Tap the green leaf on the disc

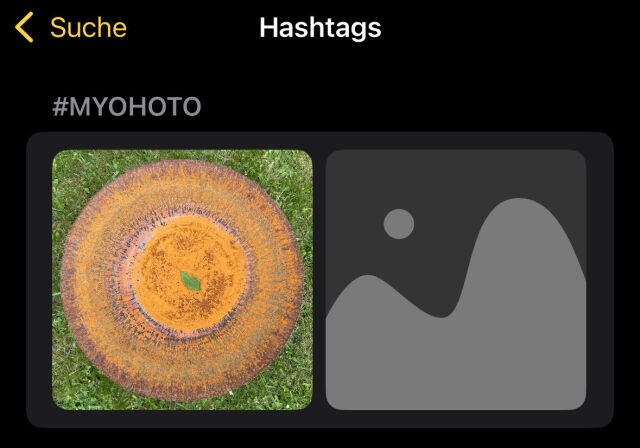(191, 281)
